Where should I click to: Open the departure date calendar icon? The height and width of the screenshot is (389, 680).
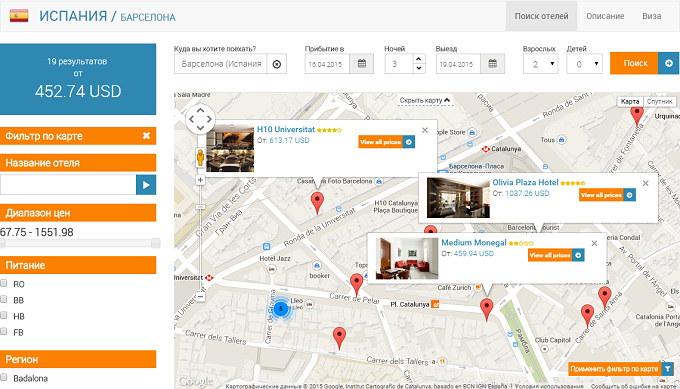click(492, 64)
